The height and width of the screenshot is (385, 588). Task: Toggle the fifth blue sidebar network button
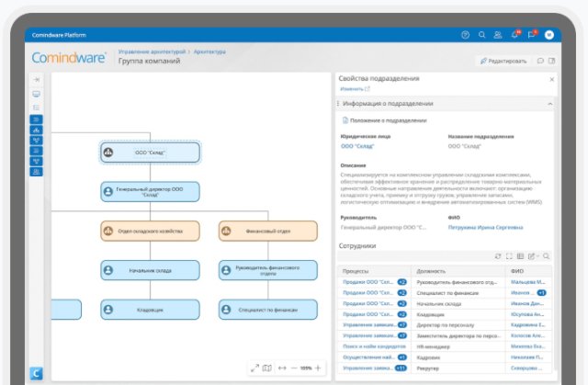pyautogui.click(x=37, y=161)
